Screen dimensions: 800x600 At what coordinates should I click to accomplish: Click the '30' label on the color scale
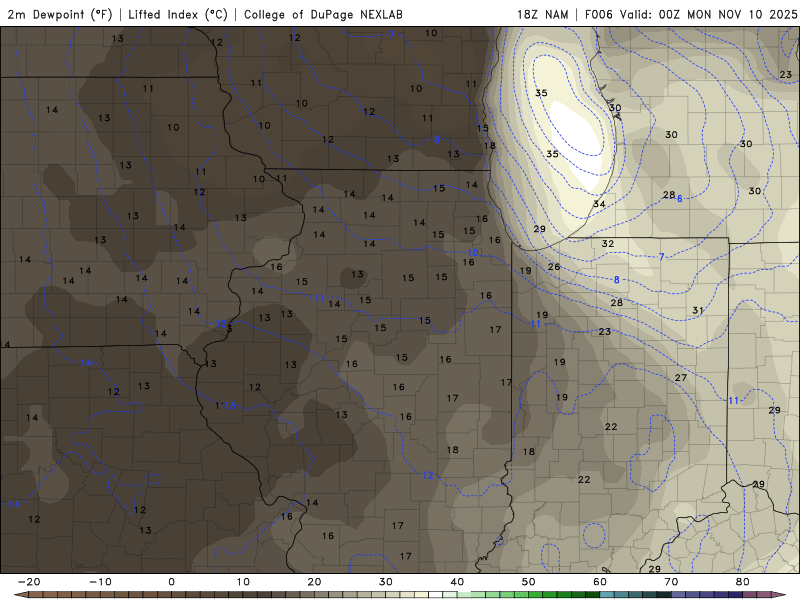386,582
